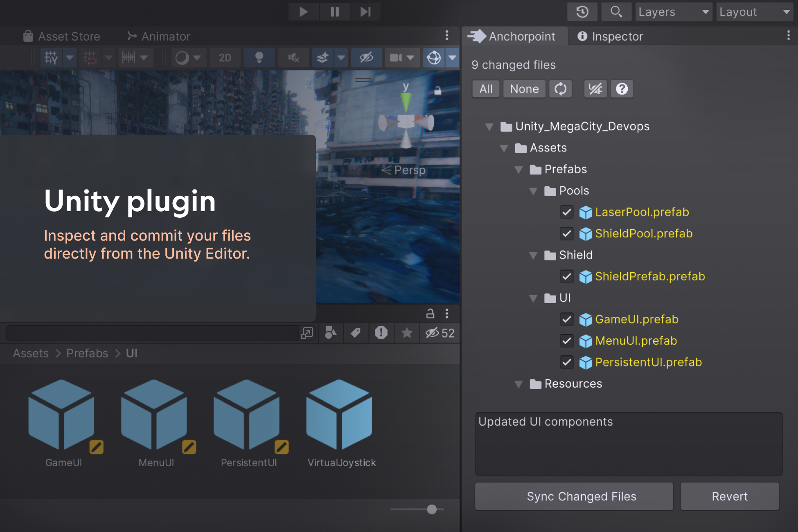798x532 pixels.
Task: Open the Gizmos dropdown arrow
Action: tap(452, 58)
